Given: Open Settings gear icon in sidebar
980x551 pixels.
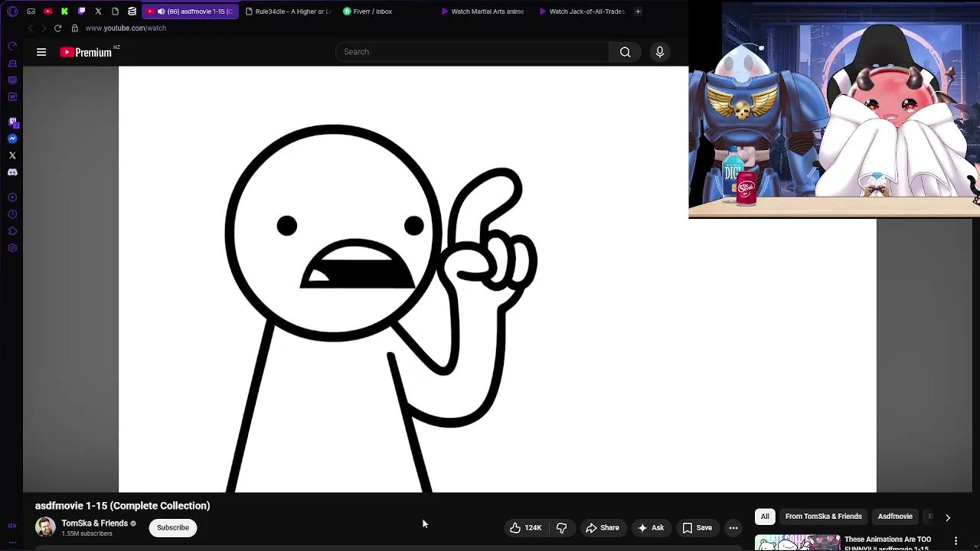Looking at the screenshot, I should 12,248.
